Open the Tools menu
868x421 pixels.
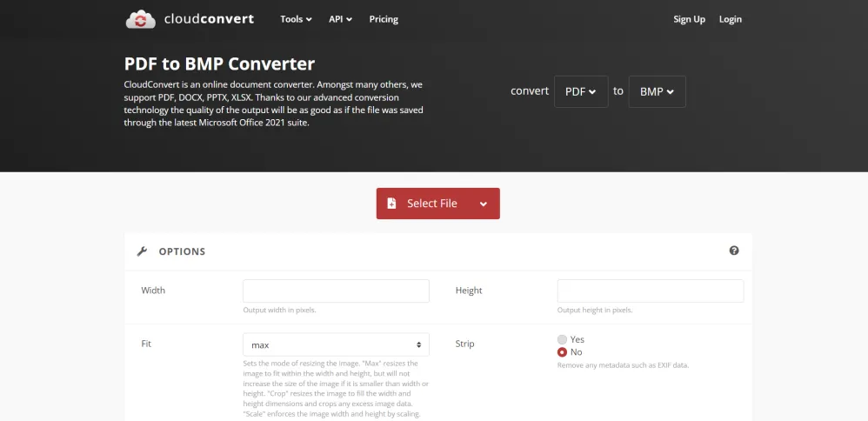(297, 19)
